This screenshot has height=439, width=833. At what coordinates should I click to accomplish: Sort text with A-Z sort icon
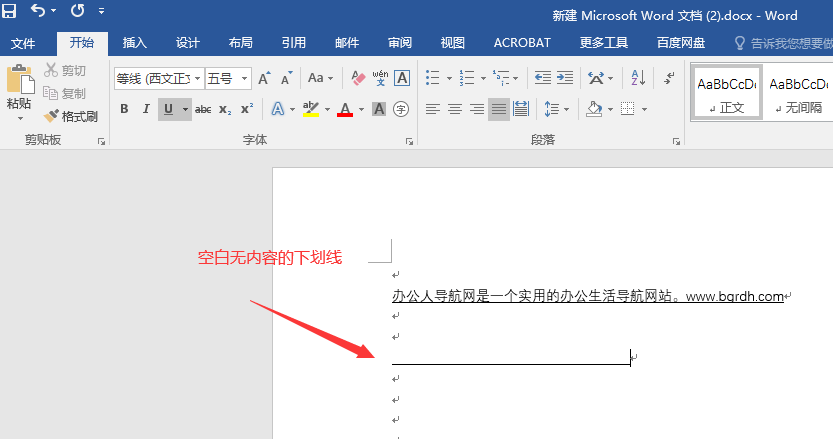coord(638,78)
